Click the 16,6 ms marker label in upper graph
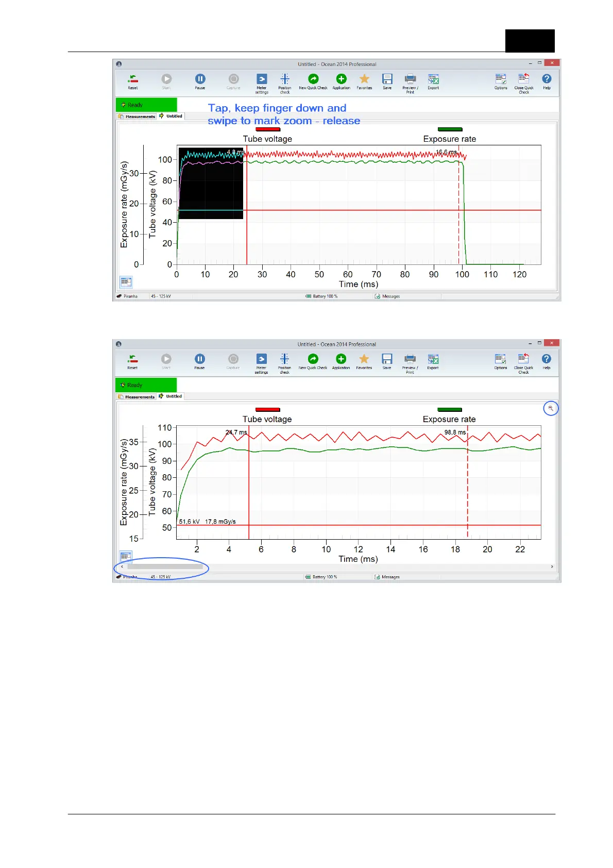 (x=447, y=152)
